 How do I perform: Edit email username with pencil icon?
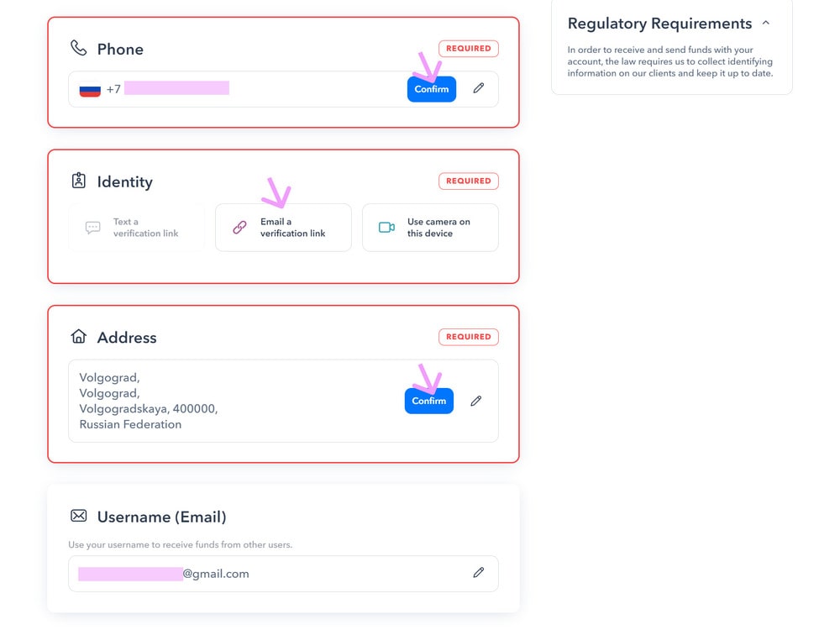479,573
